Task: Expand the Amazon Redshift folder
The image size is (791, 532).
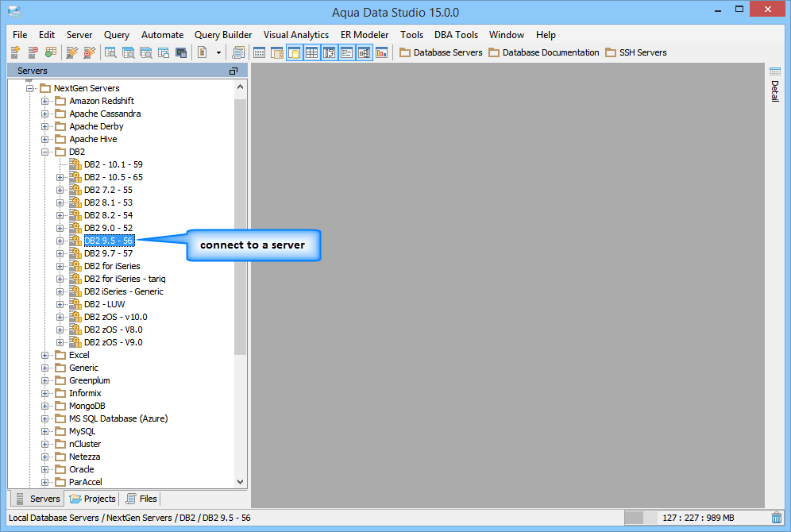Action: (x=45, y=101)
